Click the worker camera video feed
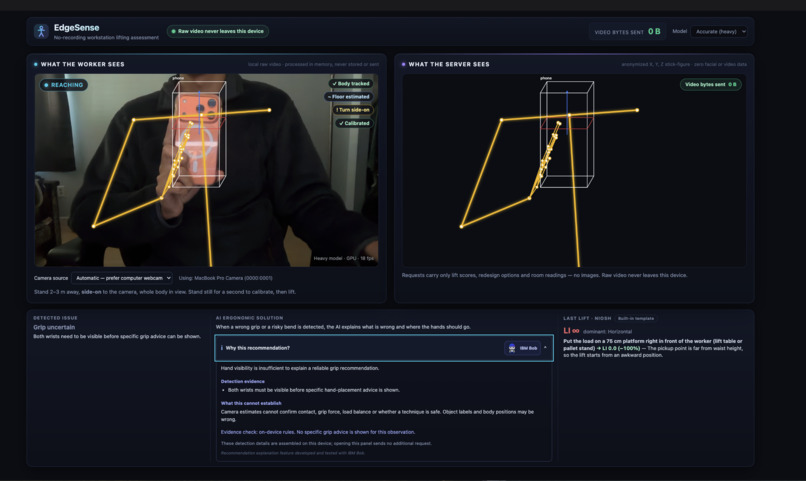Screen dimensions: 806x481 [x=206, y=170]
